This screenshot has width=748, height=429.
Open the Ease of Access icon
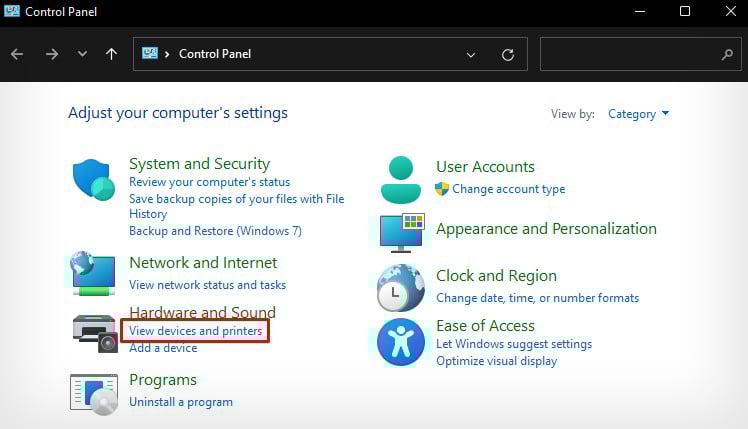coord(400,342)
